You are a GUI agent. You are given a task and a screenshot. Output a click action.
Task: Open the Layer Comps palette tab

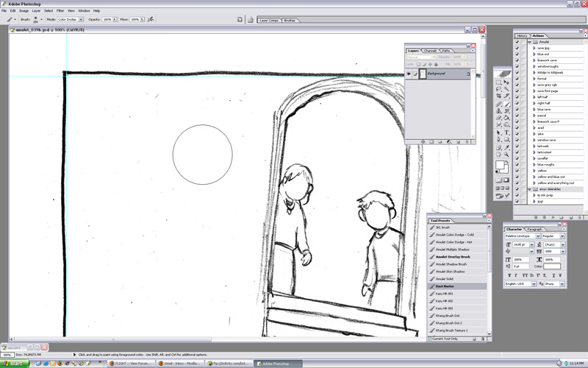(x=269, y=21)
